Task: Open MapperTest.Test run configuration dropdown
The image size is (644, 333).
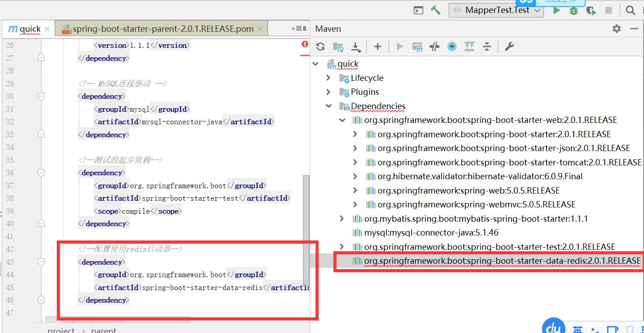Action: [496, 10]
